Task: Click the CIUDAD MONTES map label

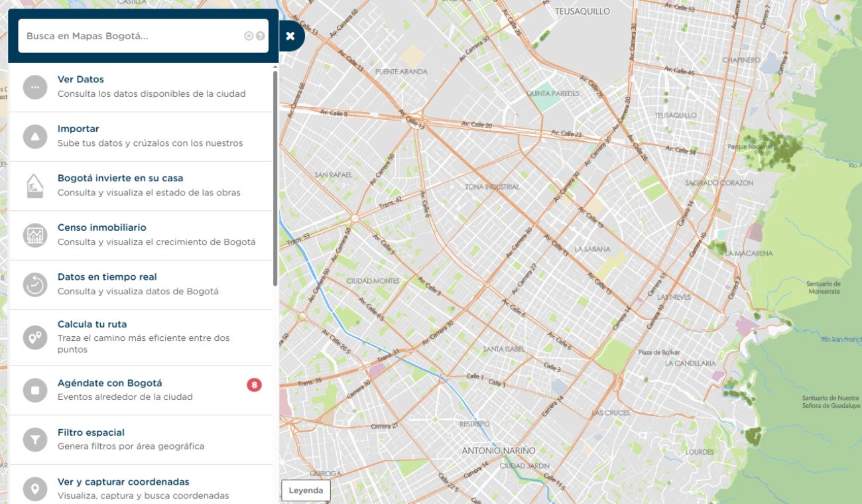Action: click(373, 281)
